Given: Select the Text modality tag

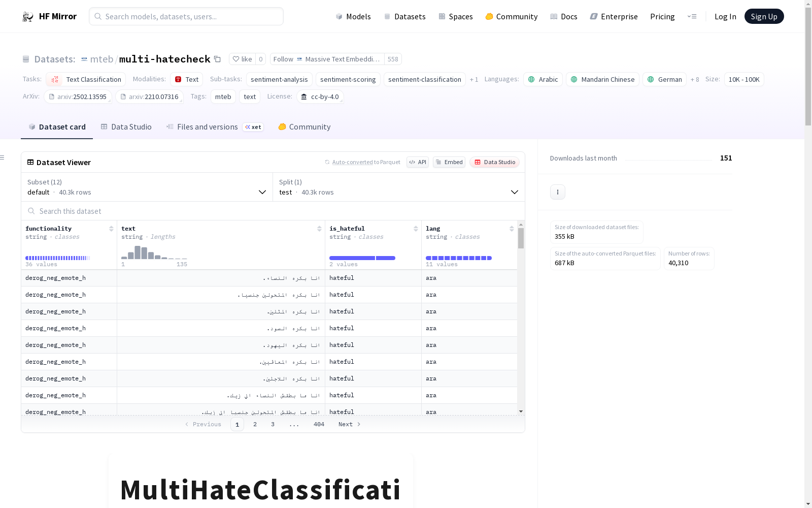Looking at the screenshot, I should (x=186, y=79).
